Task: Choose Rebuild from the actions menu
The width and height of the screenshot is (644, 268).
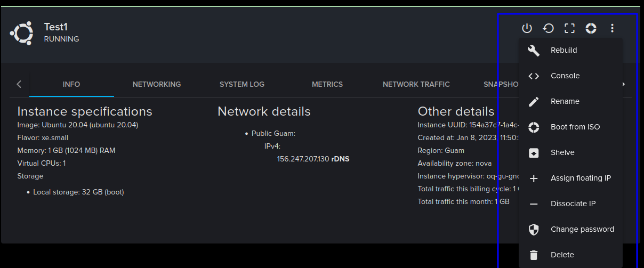Action: 563,50
